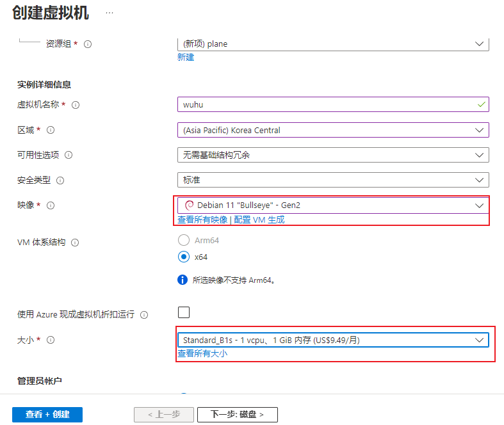This screenshot has height=425, width=504.
Task: Show info tooltip for VM 体系结构
Action: pos(75,243)
